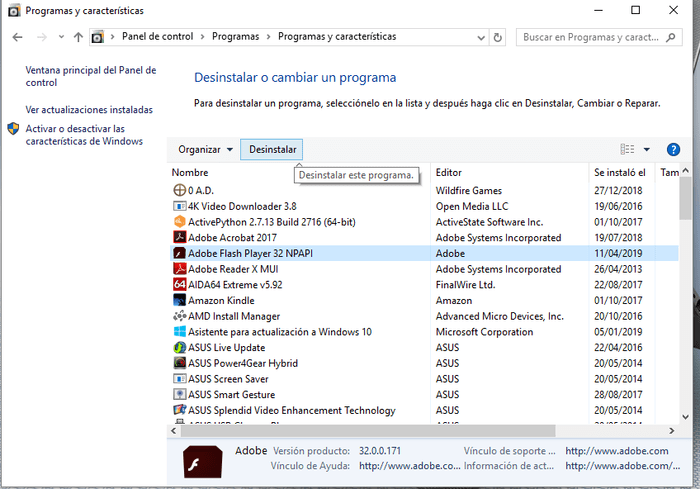Open Ver actualizaciones instaladas link
This screenshot has height=489, width=700.
(x=89, y=109)
